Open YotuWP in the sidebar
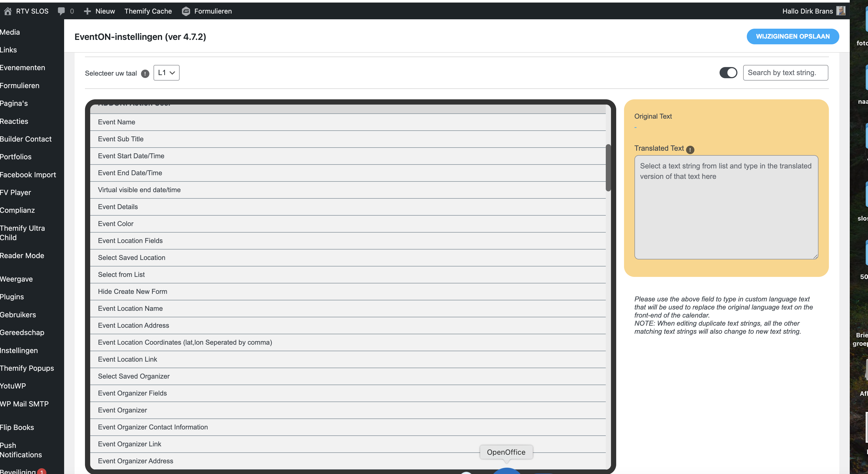This screenshot has width=868, height=474. pos(13,386)
